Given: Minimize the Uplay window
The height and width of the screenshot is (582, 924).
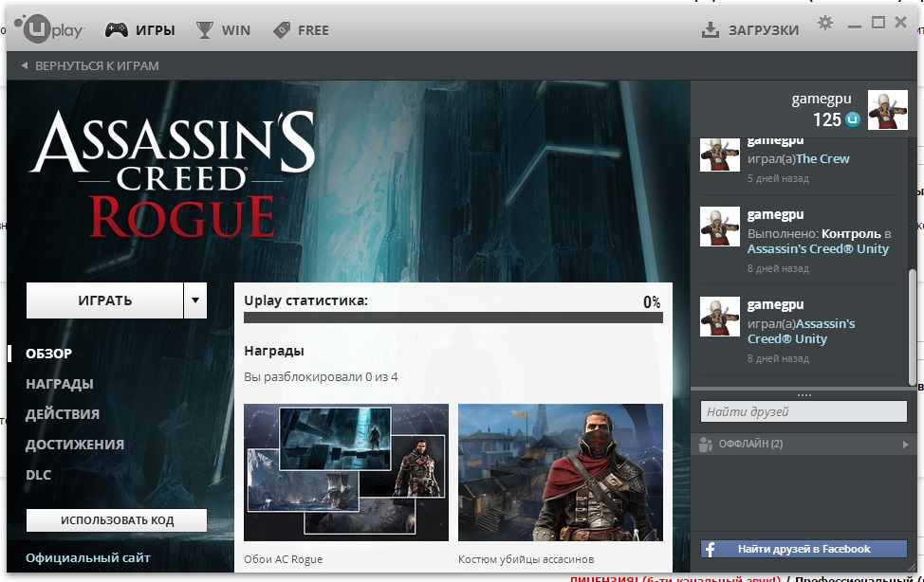Looking at the screenshot, I should [855, 26].
